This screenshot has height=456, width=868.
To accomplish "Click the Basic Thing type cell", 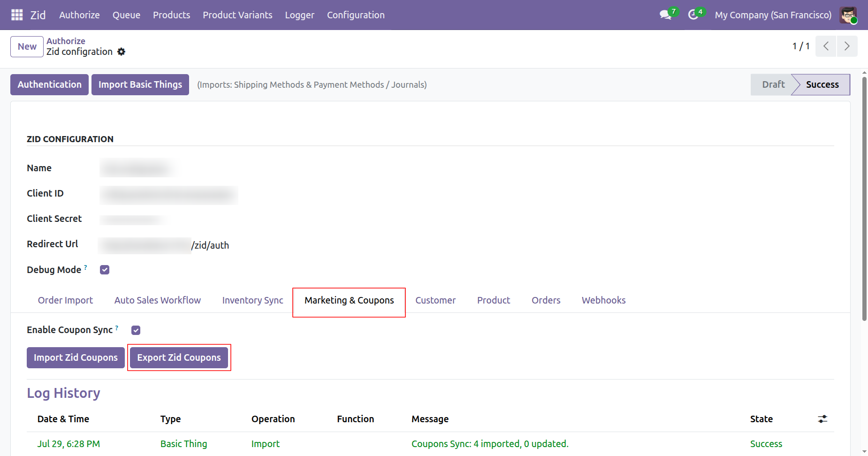I will click(x=183, y=444).
